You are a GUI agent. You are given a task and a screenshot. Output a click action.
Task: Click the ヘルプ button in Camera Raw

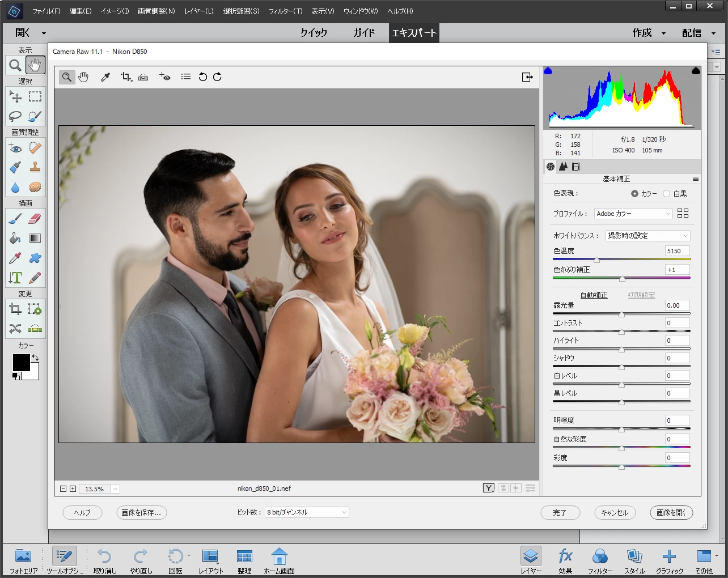tap(82, 512)
